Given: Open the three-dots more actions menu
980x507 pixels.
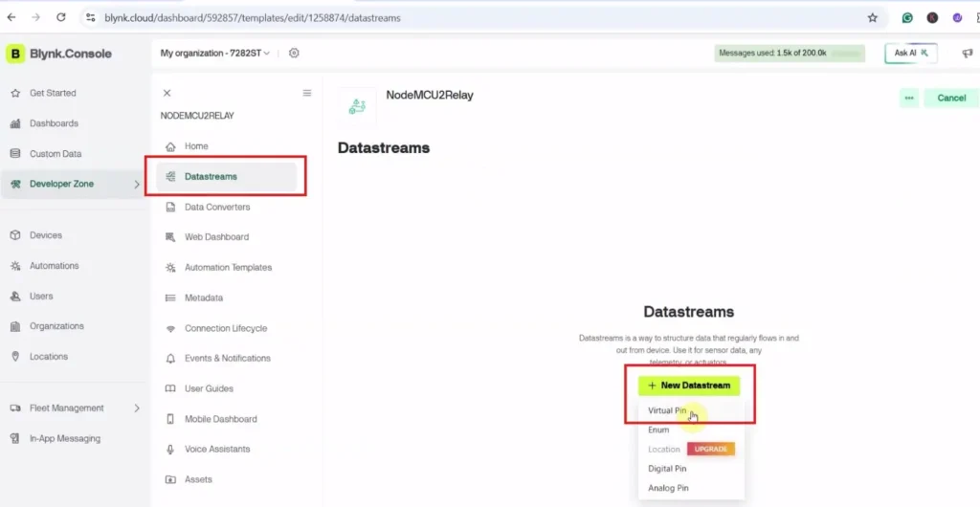Looking at the screenshot, I should point(909,98).
